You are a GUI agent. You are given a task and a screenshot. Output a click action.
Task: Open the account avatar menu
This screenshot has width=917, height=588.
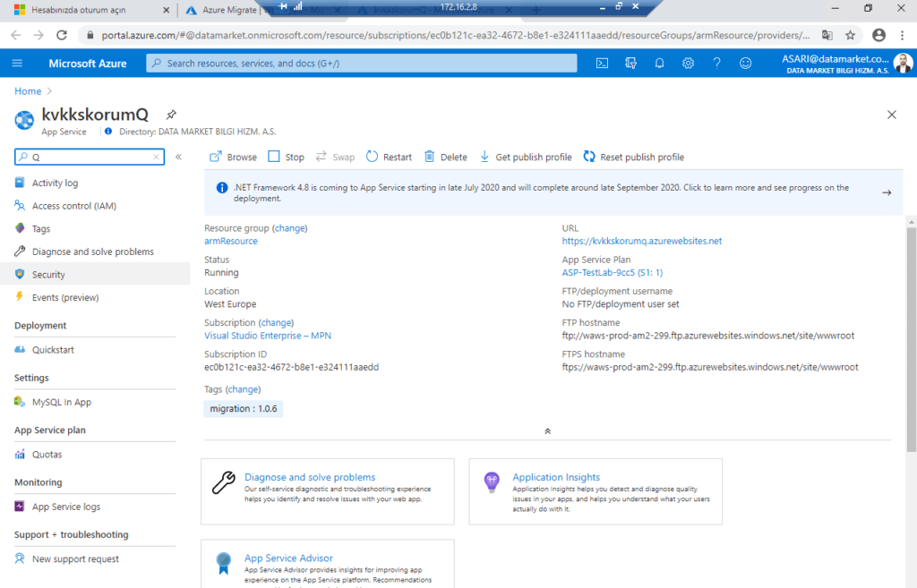[903, 64]
